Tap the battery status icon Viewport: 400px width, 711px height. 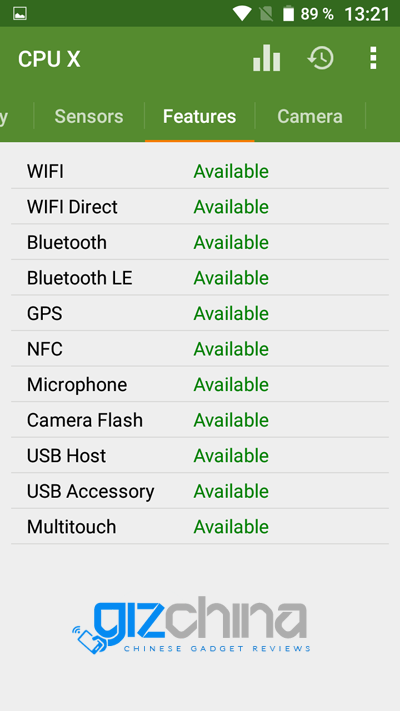tap(288, 14)
